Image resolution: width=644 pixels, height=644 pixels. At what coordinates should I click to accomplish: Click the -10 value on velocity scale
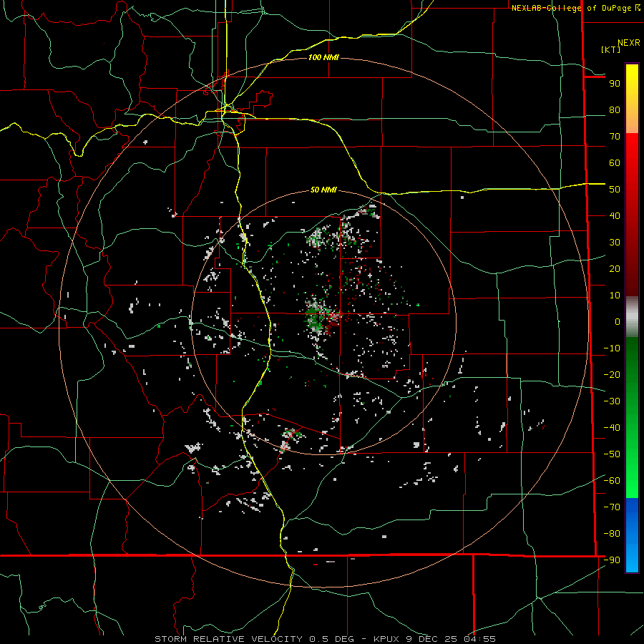coord(612,348)
